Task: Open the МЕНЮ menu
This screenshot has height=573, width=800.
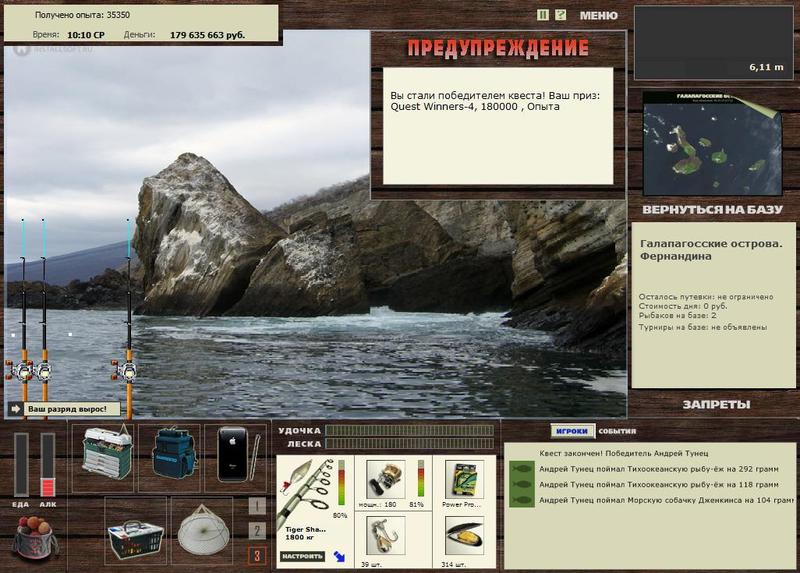Action: point(598,16)
